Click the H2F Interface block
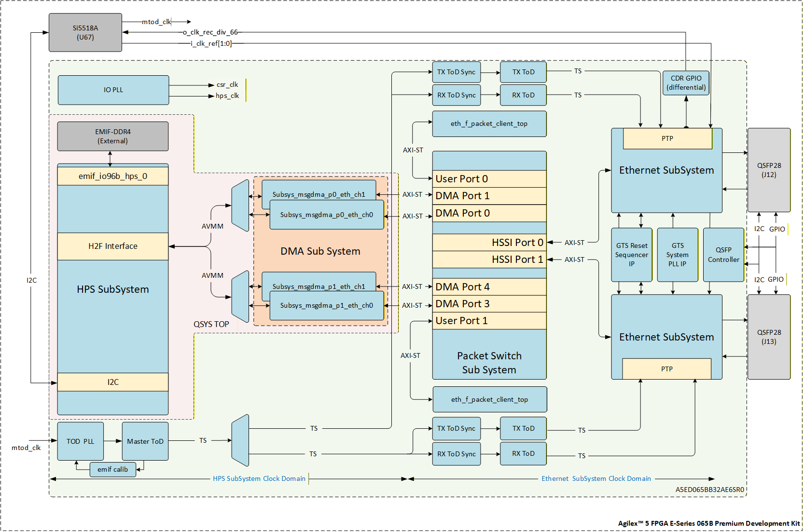This screenshot has height=532, width=804. pyautogui.click(x=113, y=246)
